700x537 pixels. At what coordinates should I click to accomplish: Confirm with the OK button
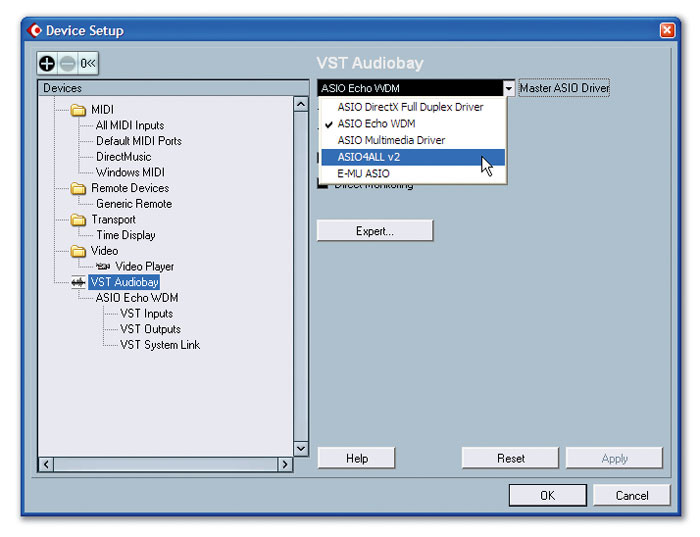tap(548, 495)
